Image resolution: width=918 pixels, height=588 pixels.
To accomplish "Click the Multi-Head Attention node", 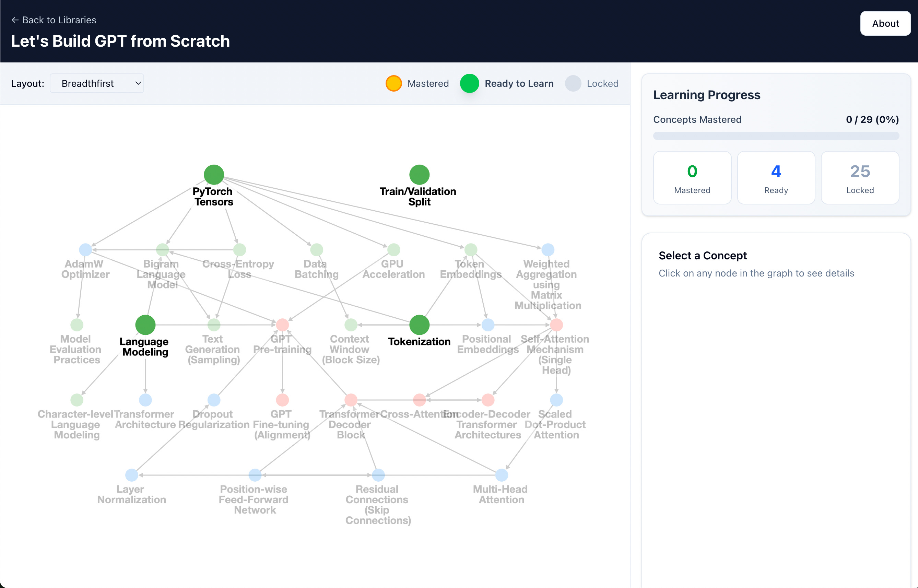I will (502, 475).
